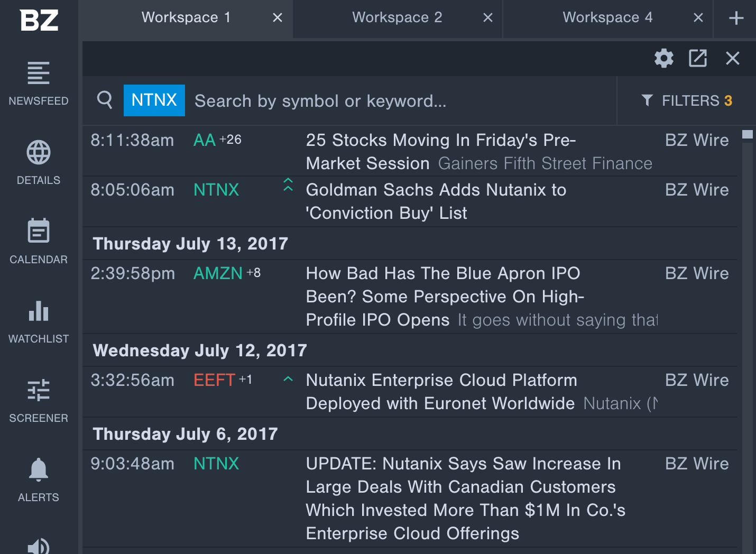
Task: Close the Workspace 1 tab
Action: tap(278, 18)
